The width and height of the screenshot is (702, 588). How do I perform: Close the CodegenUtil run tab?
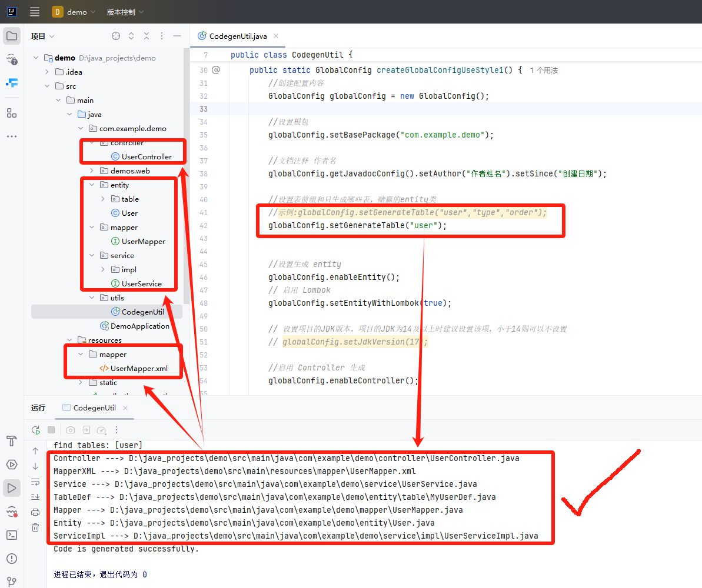point(125,407)
